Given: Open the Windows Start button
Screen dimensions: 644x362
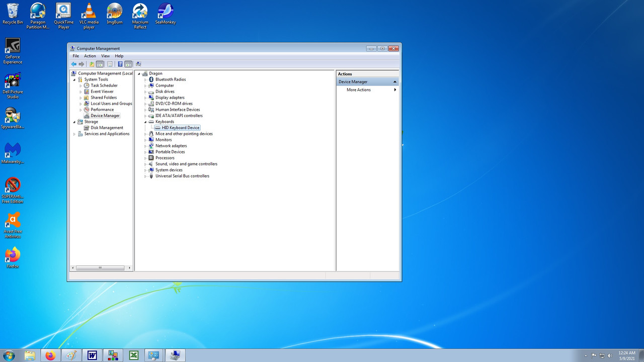Looking at the screenshot, I should [9, 355].
